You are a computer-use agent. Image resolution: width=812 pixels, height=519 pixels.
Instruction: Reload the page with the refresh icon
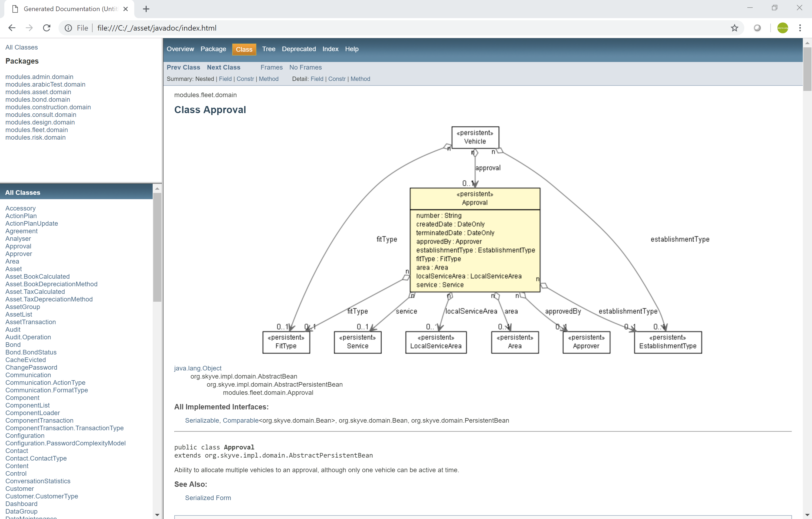[x=47, y=28]
